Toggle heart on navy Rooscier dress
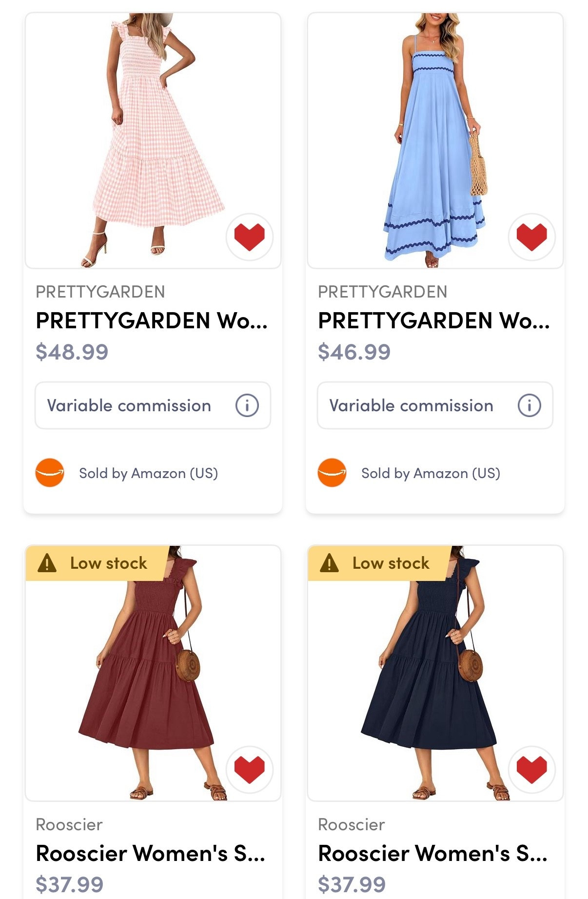Image resolution: width=588 pixels, height=899 pixels. [x=531, y=769]
